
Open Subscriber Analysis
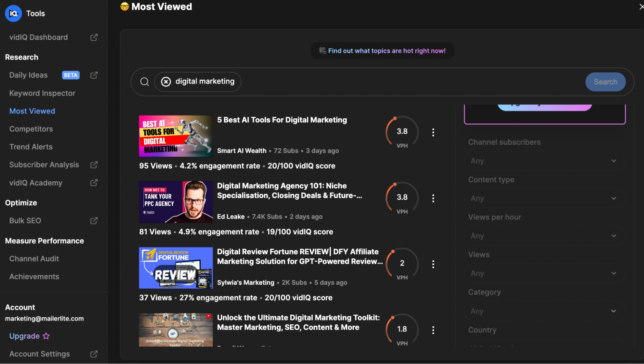point(44,165)
